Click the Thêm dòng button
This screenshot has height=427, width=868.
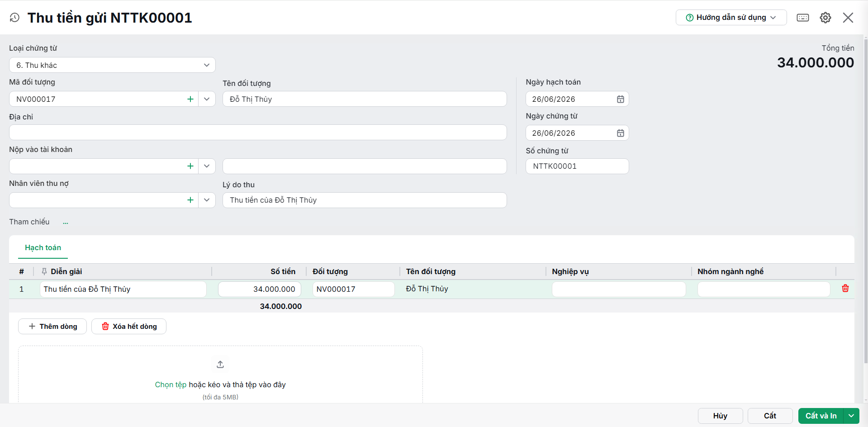[52, 327]
